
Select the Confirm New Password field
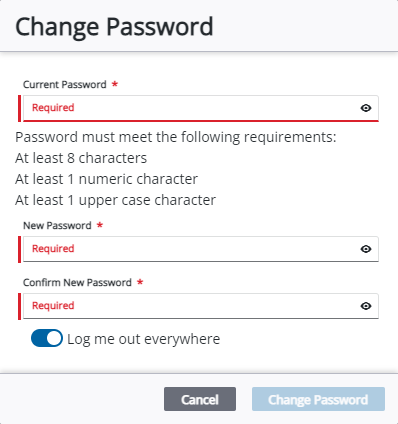coord(201,306)
